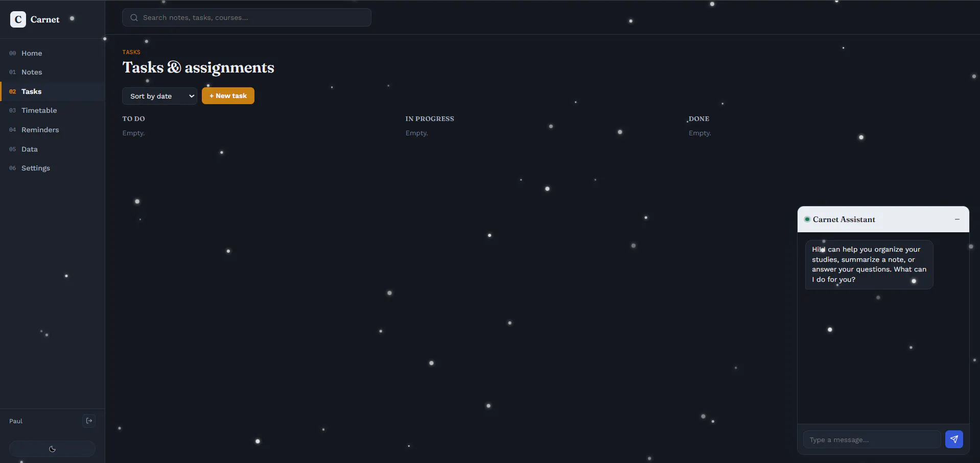Click the Tasks & assignments heading
980x463 pixels.
(x=198, y=67)
